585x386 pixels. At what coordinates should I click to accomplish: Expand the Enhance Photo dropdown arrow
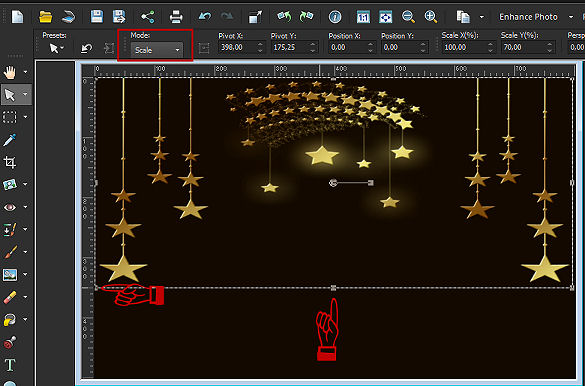pyautogui.click(x=571, y=17)
